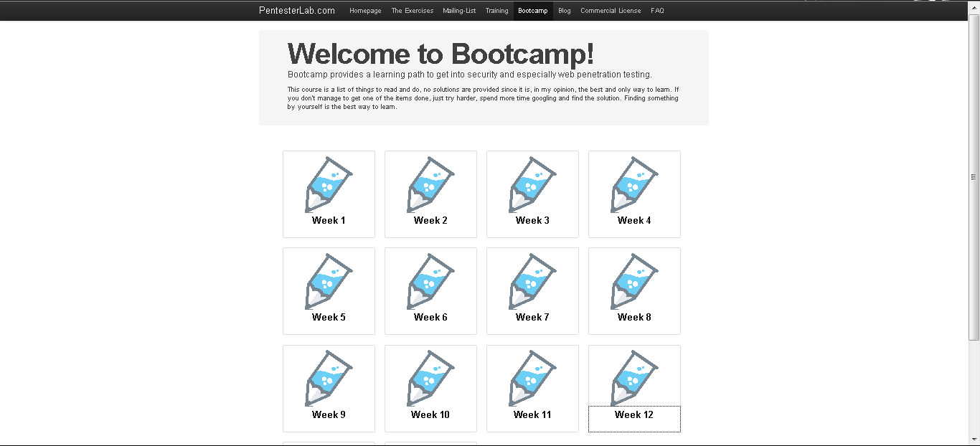Open the Week 10 text link
The image size is (980, 446).
coord(430,414)
